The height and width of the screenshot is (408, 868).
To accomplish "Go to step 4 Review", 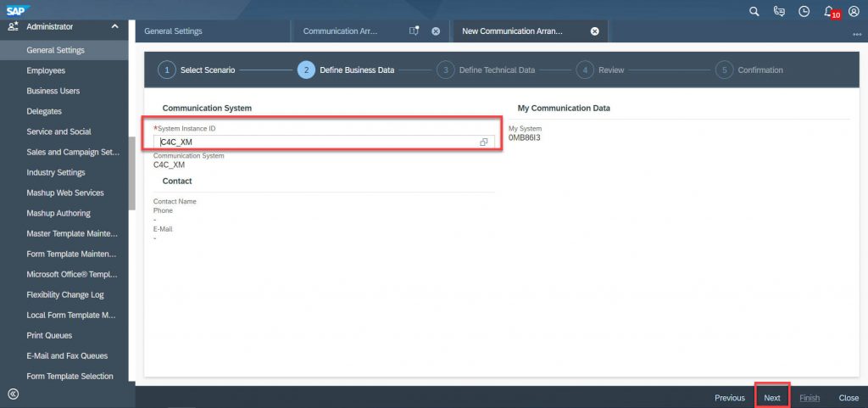I will click(x=600, y=70).
